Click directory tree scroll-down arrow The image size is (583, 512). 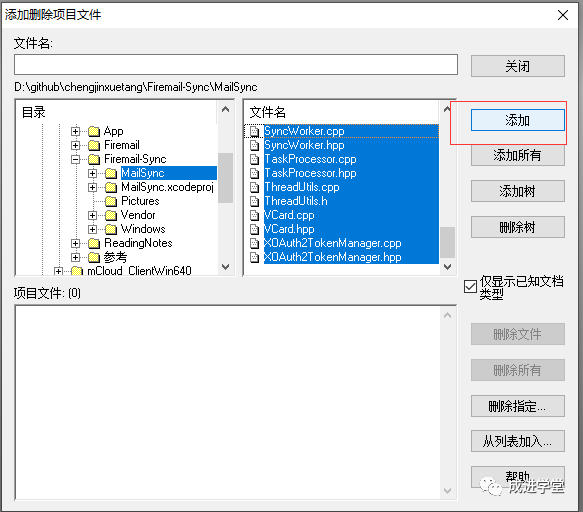tap(225, 267)
